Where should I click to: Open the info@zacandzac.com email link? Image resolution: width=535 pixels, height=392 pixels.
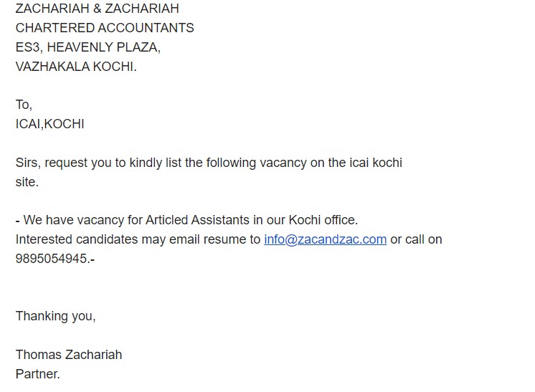325,239
